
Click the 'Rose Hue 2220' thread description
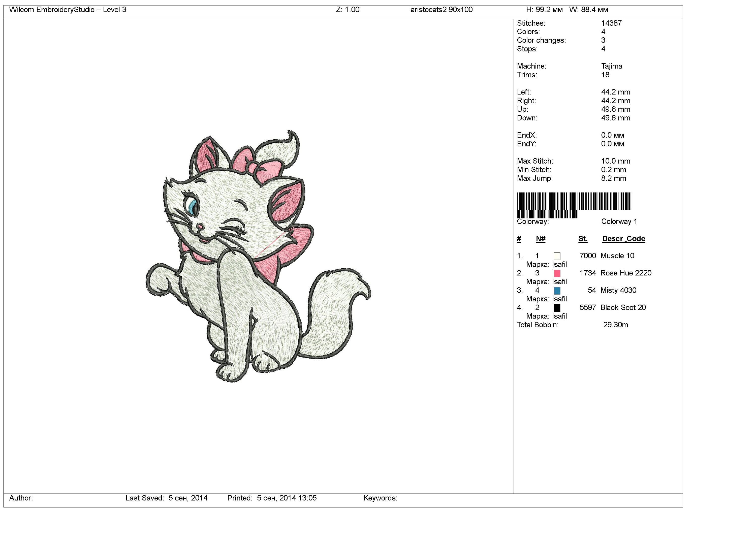coord(626,273)
